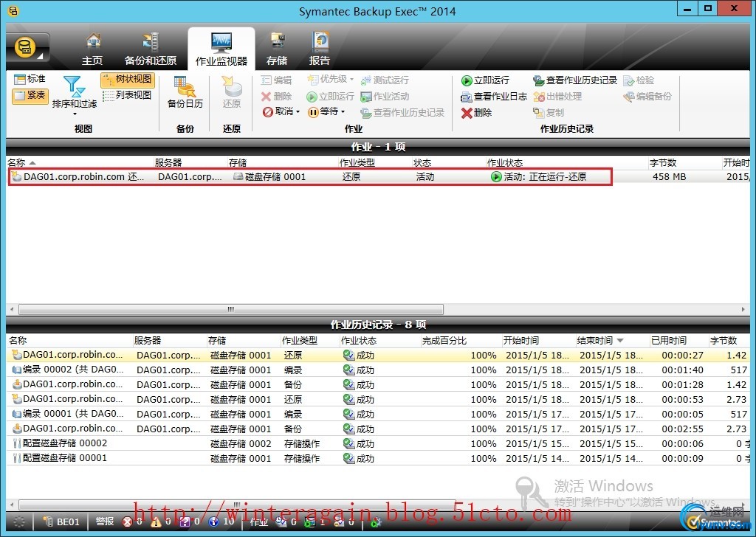Click the 还原 restore ribbon icon
The image size is (756, 537).
[x=232, y=92]
